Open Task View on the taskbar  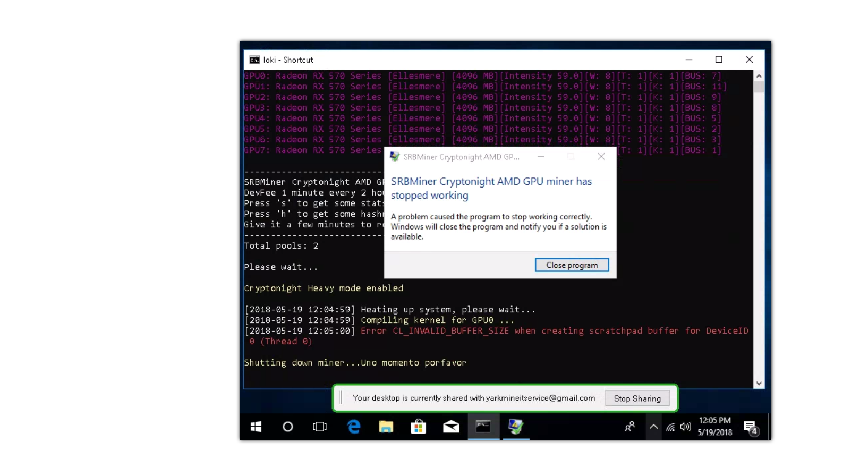320,427
